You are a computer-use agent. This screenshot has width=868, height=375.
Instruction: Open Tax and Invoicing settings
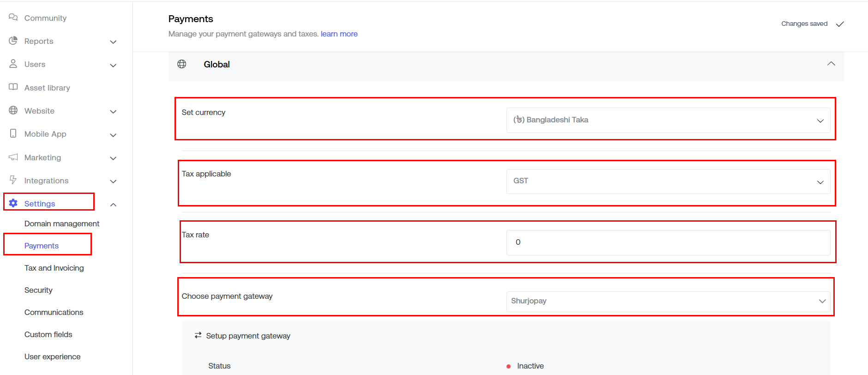pos(54,268)
